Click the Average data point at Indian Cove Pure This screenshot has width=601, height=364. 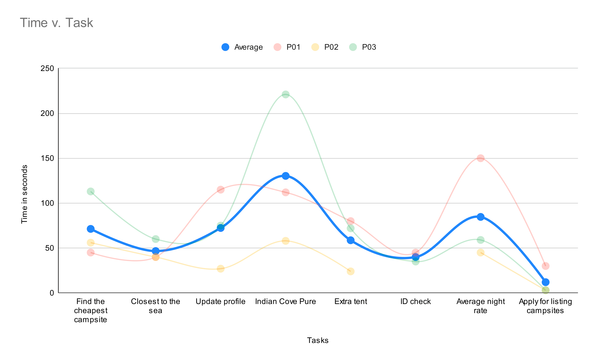point(285,176)
